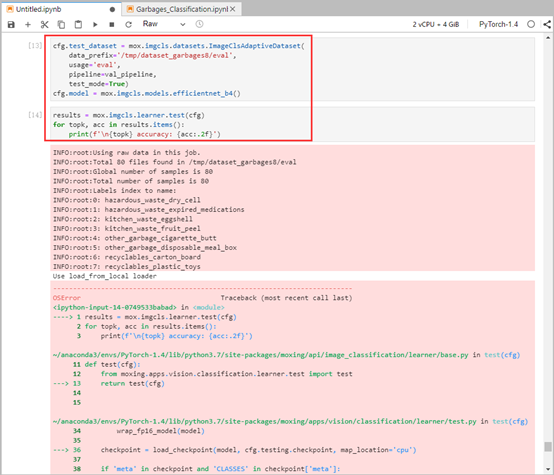Copy the selected cell

tap(61, 24)
